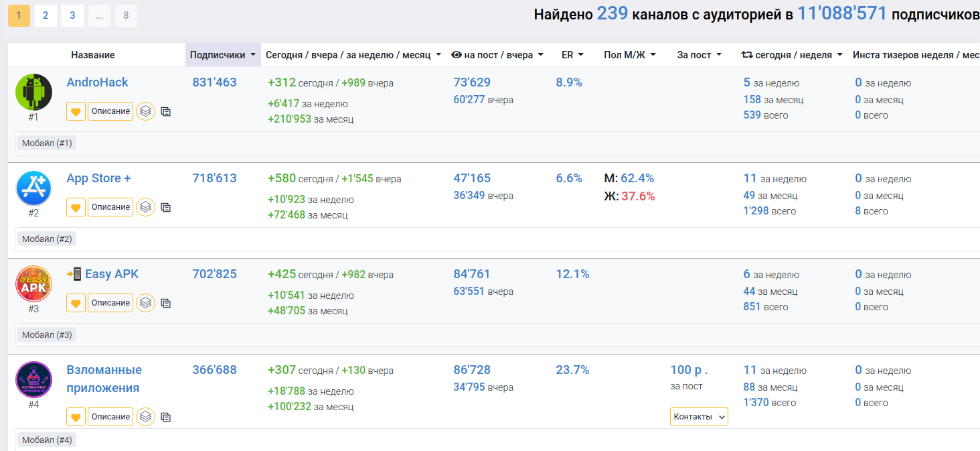Go to page 1

[19, 15]
